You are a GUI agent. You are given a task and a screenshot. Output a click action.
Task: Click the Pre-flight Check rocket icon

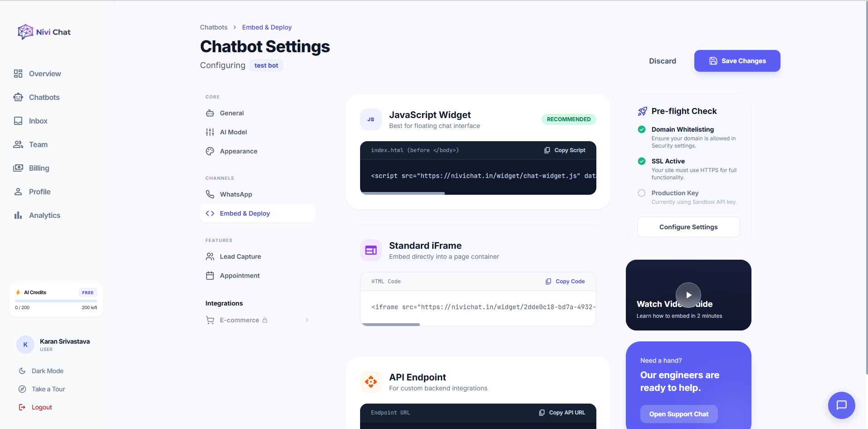point(643,111)
